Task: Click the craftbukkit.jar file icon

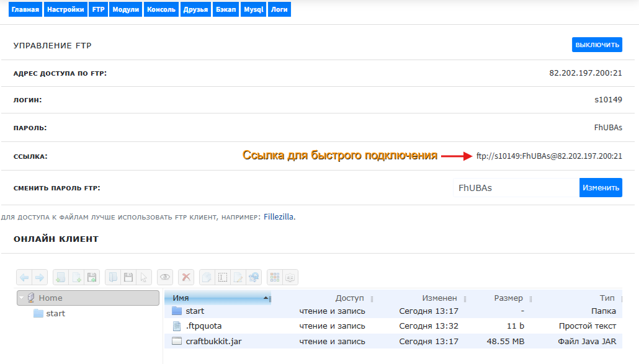Action: coord(176,341)
